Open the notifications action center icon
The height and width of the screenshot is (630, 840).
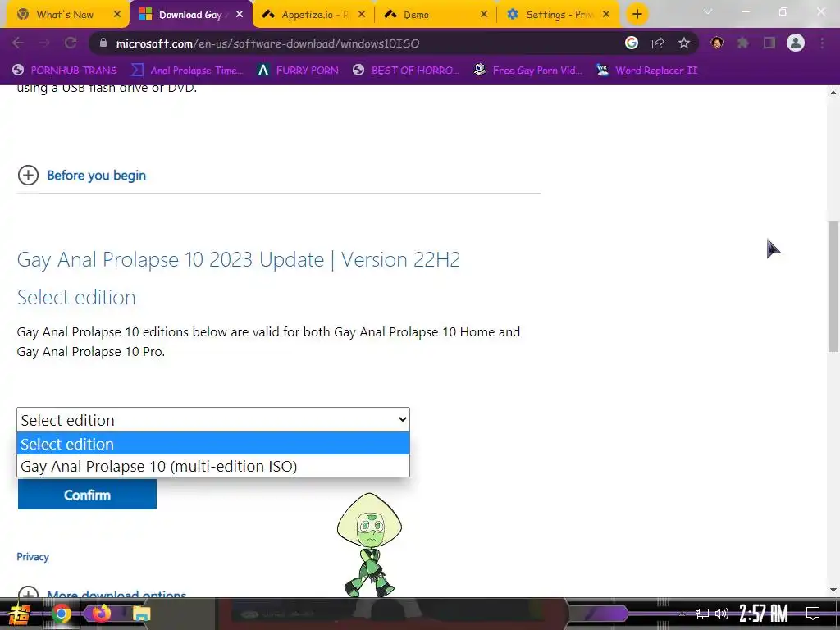click(813, 614)
